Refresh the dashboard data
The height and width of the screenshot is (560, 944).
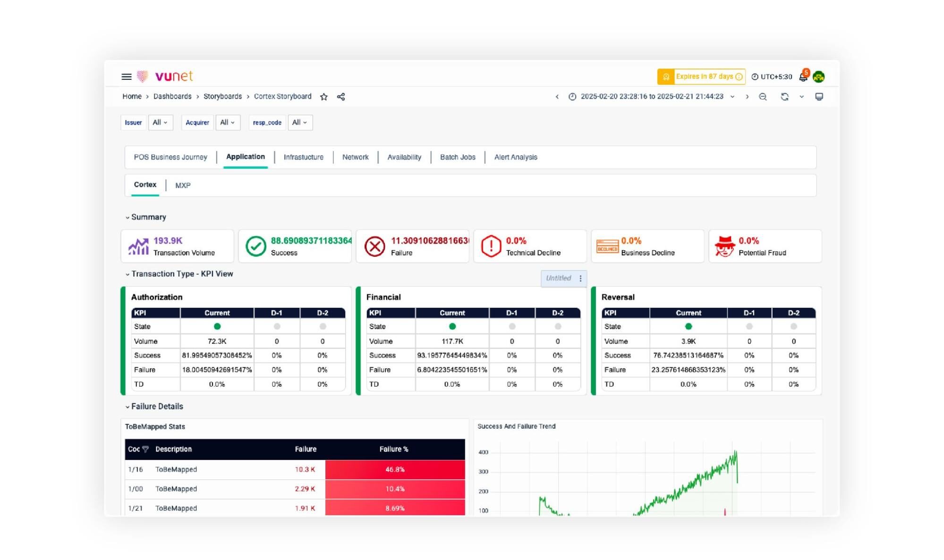[784, 97]
